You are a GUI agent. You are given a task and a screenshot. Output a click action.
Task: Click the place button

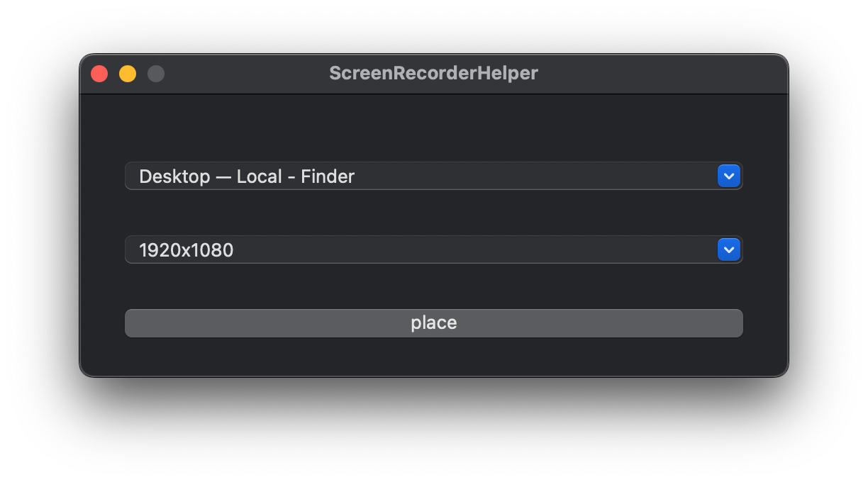coord(434,323)
